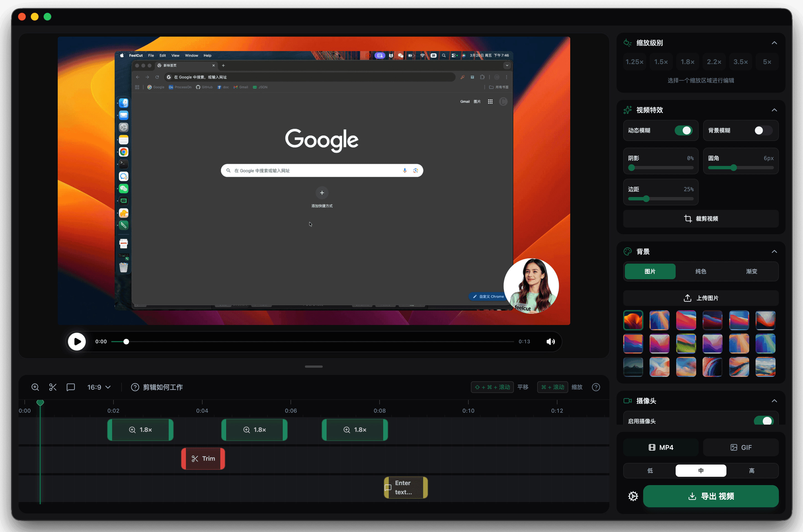803x532 pixels.
Task: Mute audio using the speaker icon
Action: (550, 341)
